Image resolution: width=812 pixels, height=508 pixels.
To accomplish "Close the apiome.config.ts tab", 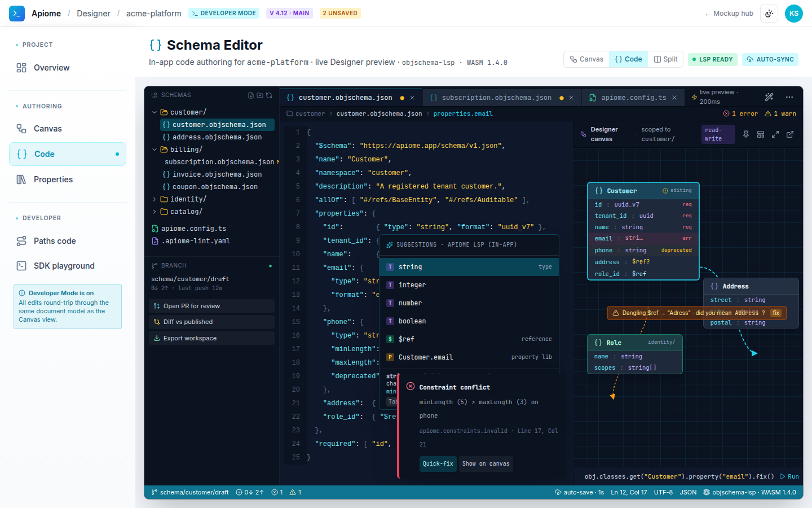I will tap(674, 98).
